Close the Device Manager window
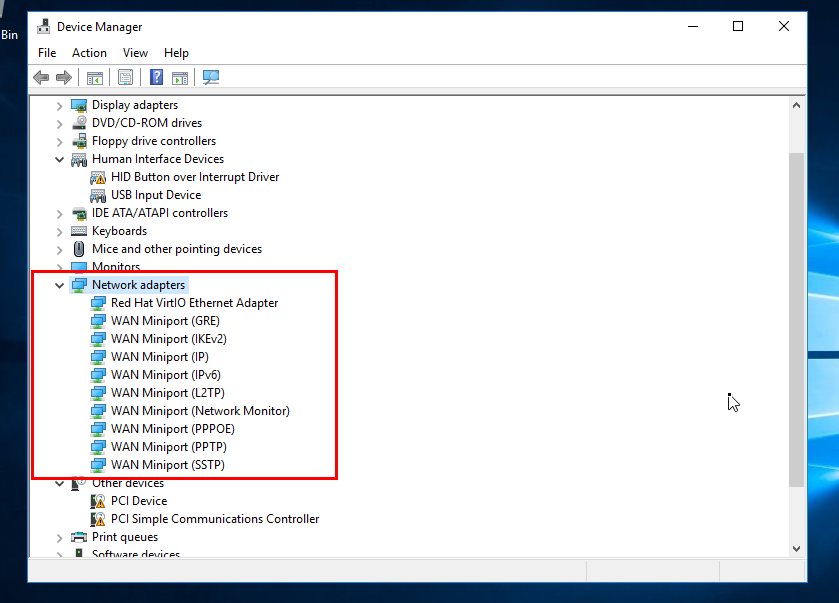Screen dimensions: 839x603 point(784,26)
